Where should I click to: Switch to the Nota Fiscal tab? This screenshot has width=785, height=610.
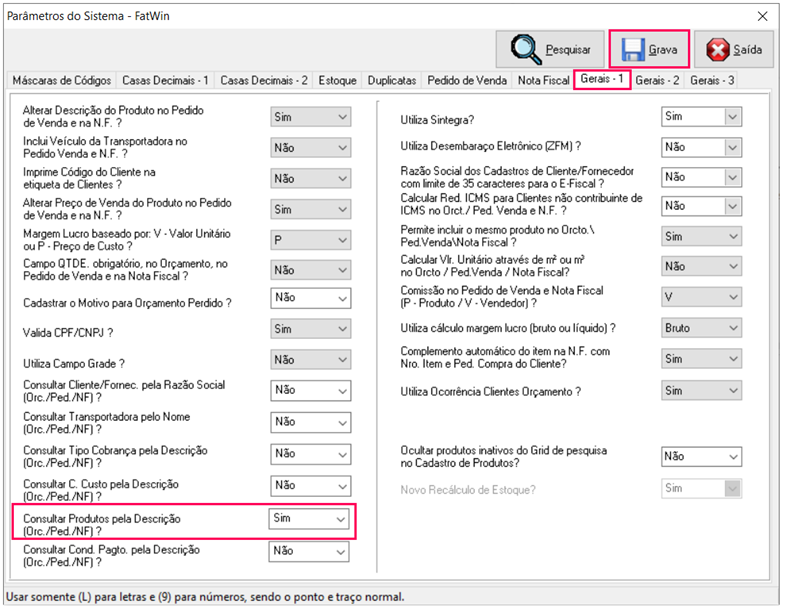[544, 80]
